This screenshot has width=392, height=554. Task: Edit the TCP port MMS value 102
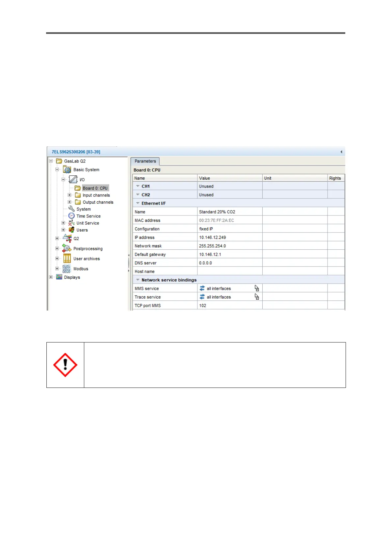230,305
